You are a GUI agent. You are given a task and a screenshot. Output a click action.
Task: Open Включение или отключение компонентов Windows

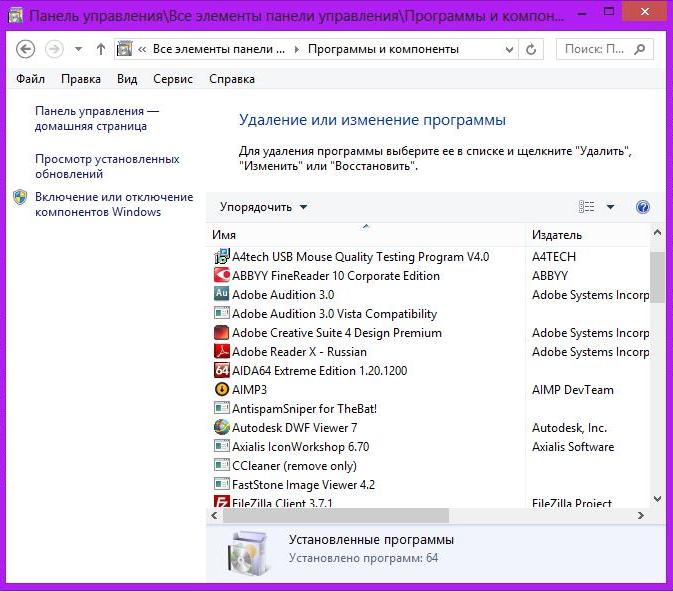click(113, 204)
